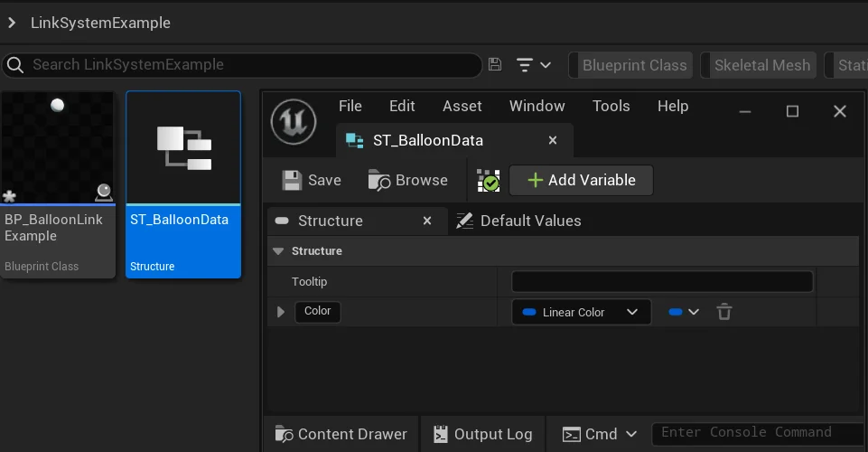Toggle the Skeletal Mesh filter

(761, 65)
